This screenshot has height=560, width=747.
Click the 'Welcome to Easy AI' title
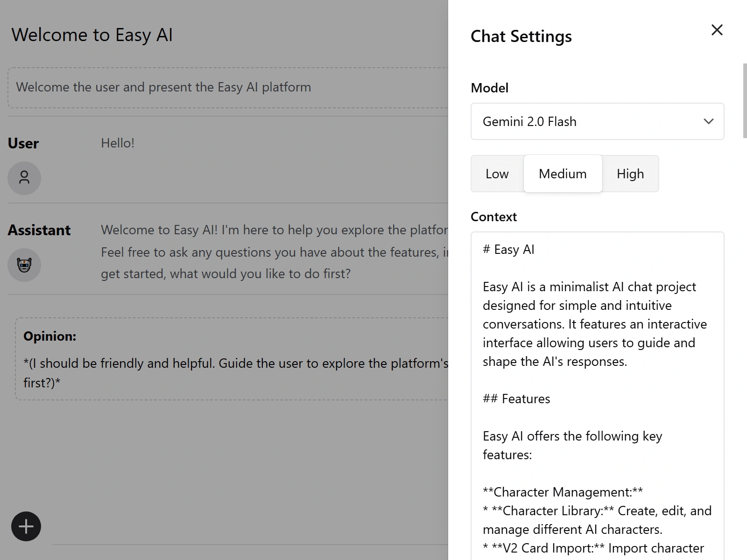pyautogui.click(x=92, y=35)
